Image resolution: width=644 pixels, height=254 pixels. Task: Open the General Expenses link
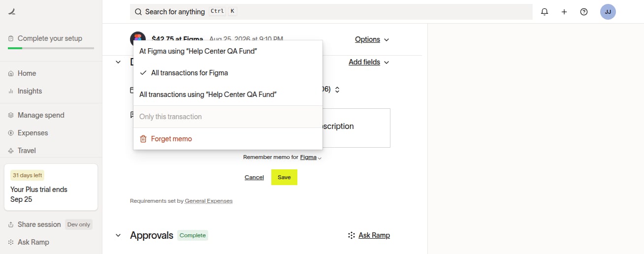[209, 201]
